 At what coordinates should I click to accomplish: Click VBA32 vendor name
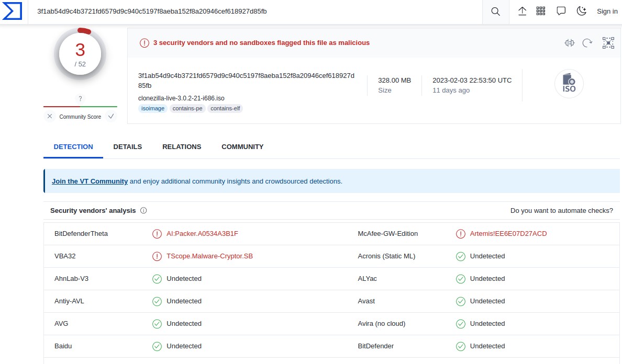click(65, 256)
